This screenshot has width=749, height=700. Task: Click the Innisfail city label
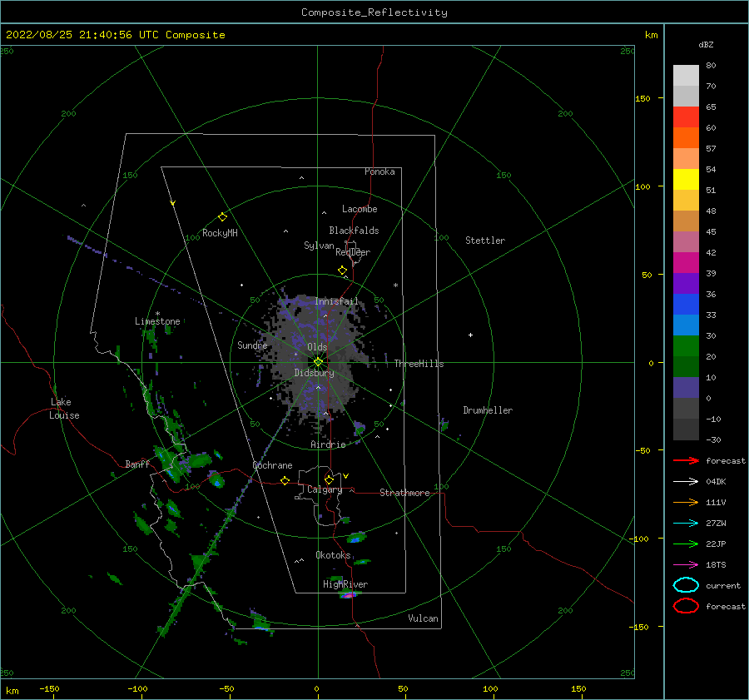[336, 301]
